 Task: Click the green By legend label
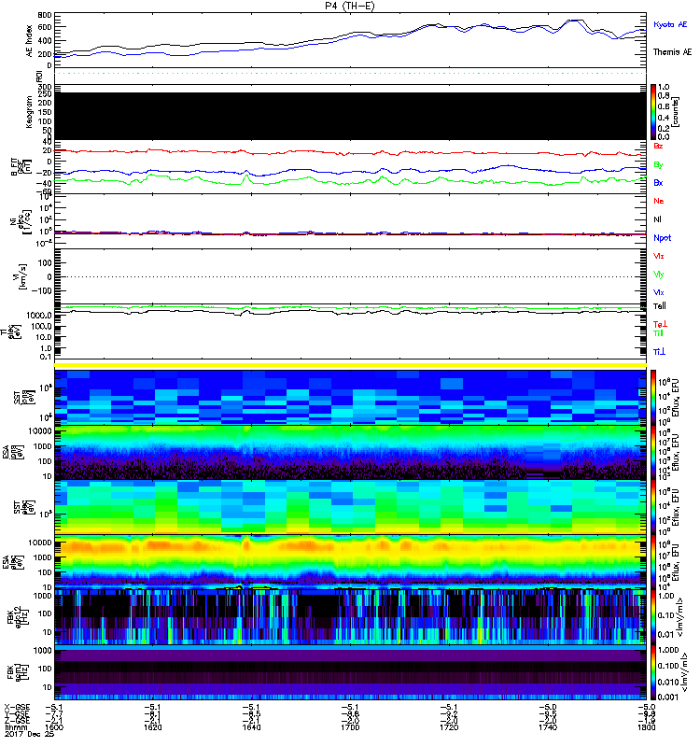pyautogui.click(x=658, y=165)
